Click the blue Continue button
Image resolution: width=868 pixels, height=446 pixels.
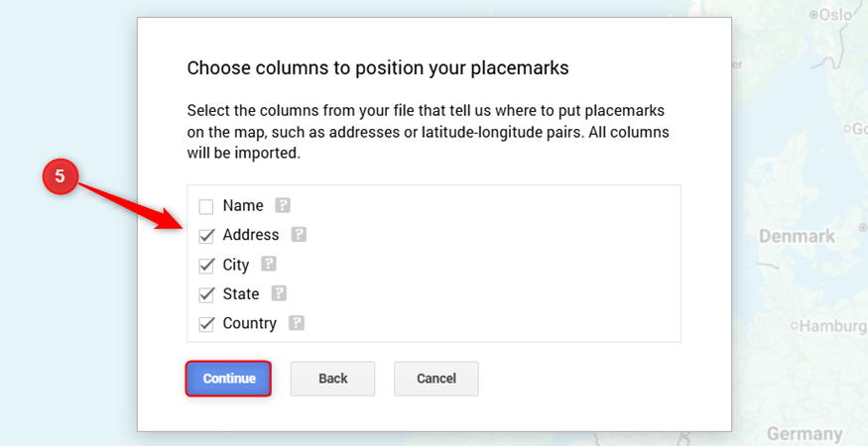coord(228,379)
